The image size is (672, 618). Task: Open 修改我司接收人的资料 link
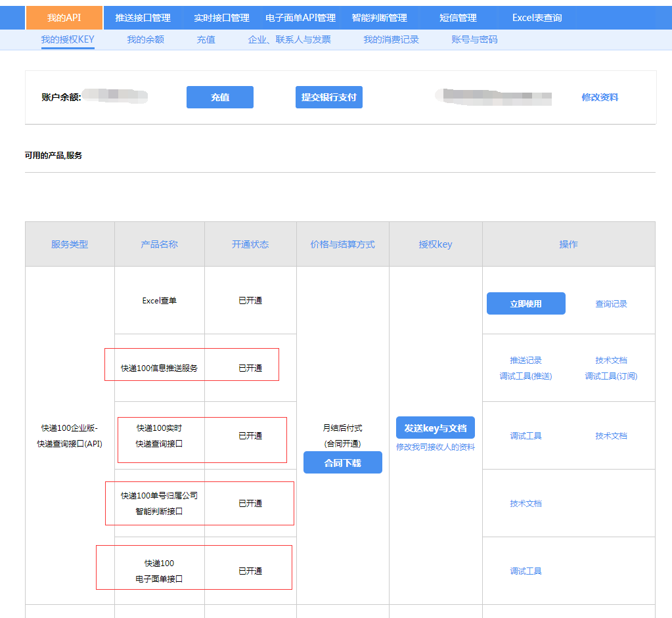click(x=436, y=447)
